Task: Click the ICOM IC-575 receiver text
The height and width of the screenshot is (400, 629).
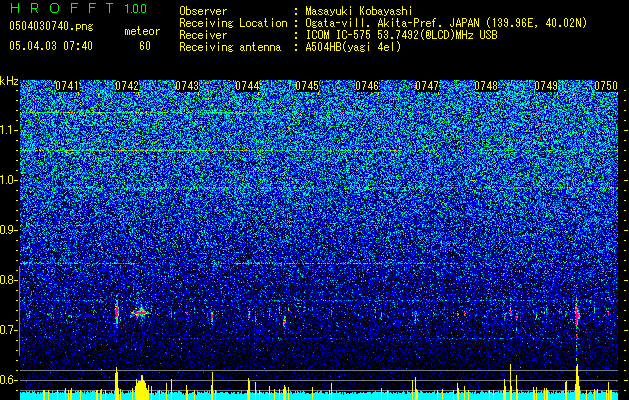Action: coord(401,35)
